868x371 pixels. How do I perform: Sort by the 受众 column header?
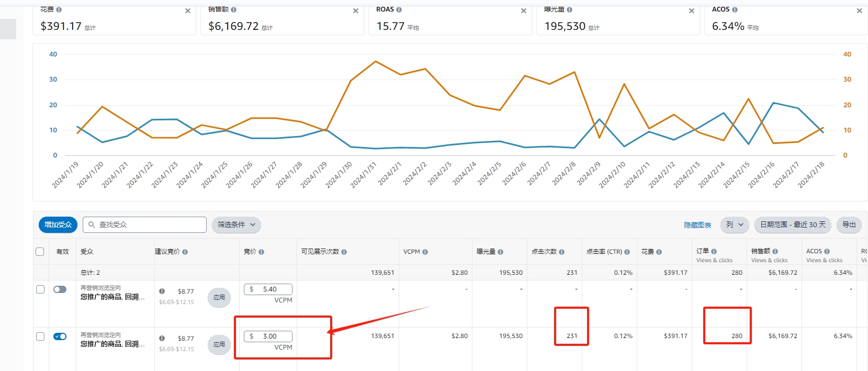click(87, 252)
